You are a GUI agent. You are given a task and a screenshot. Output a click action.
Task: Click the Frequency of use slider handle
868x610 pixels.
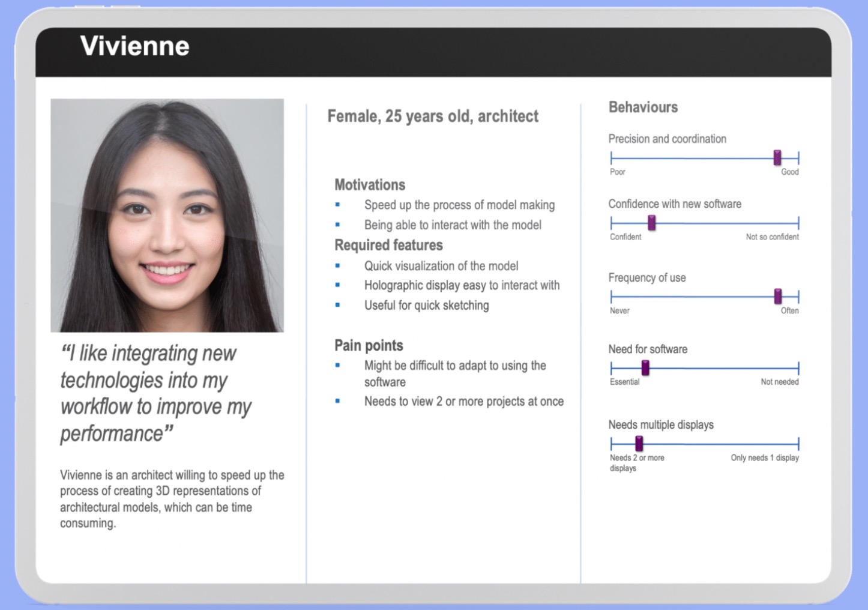tap(778, 296)
